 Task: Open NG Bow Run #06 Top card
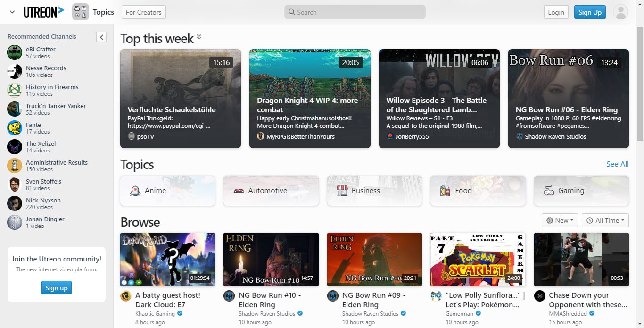point(569,99)
